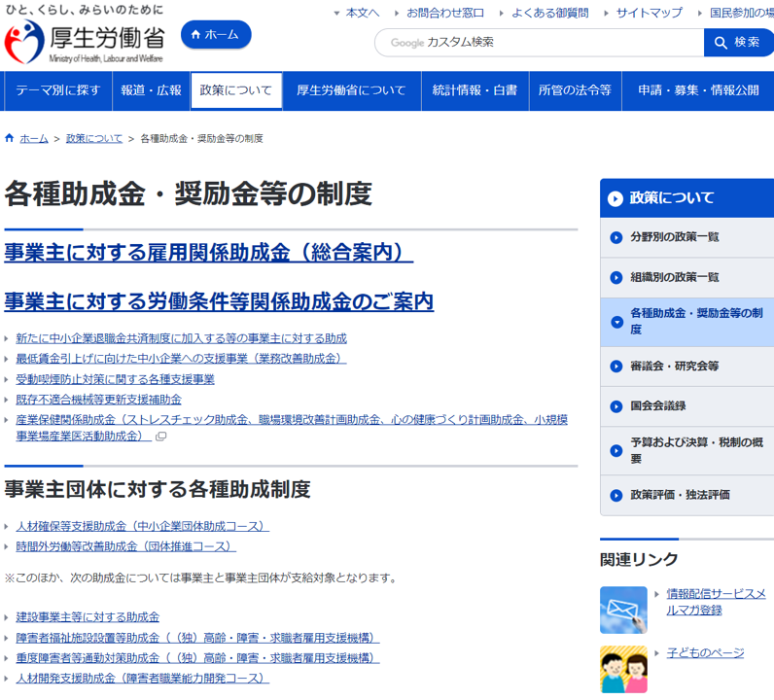The height and width of the screenshot is (700, 774).
Task: Click the Google カスタム検索 input field
Action: click(x=540, y=43)
